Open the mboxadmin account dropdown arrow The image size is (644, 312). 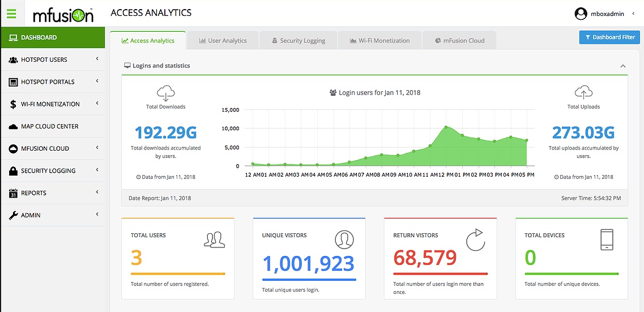pos(633,14)
